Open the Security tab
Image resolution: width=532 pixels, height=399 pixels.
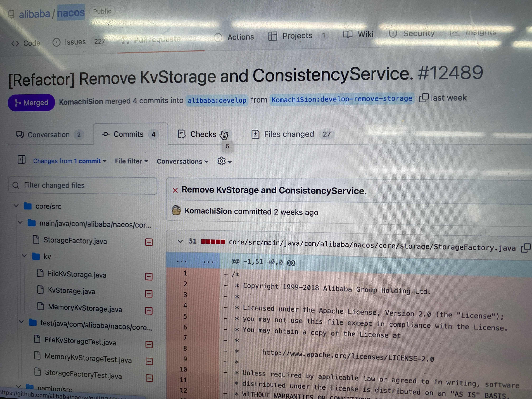click(412, 33)
